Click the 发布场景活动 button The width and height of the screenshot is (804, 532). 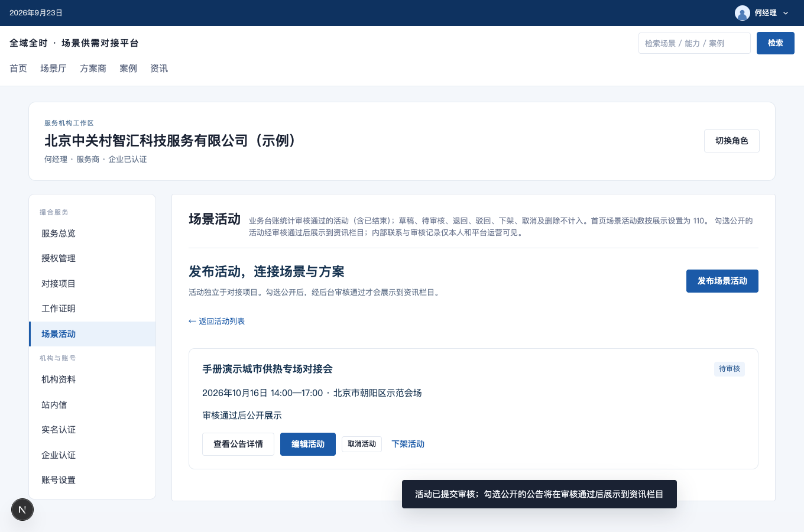click(x=722, y=281)
